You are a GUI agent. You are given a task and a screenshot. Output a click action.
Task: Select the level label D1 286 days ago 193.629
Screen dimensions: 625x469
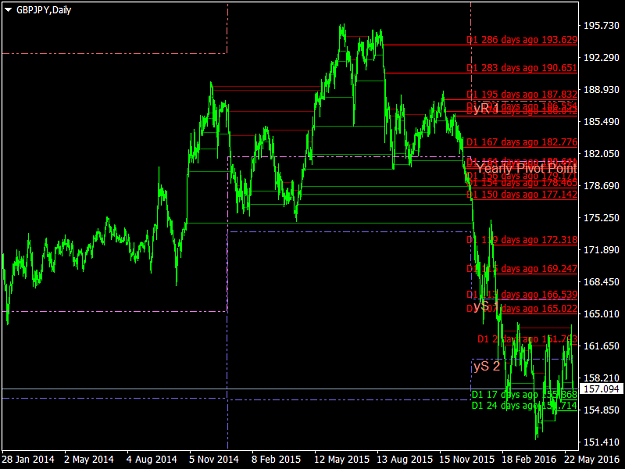521,40
